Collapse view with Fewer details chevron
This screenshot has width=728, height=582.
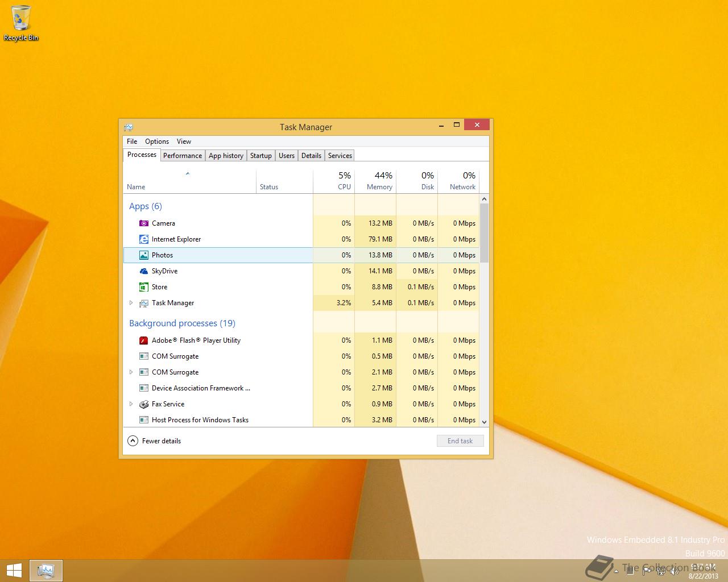tap(133, 441)
